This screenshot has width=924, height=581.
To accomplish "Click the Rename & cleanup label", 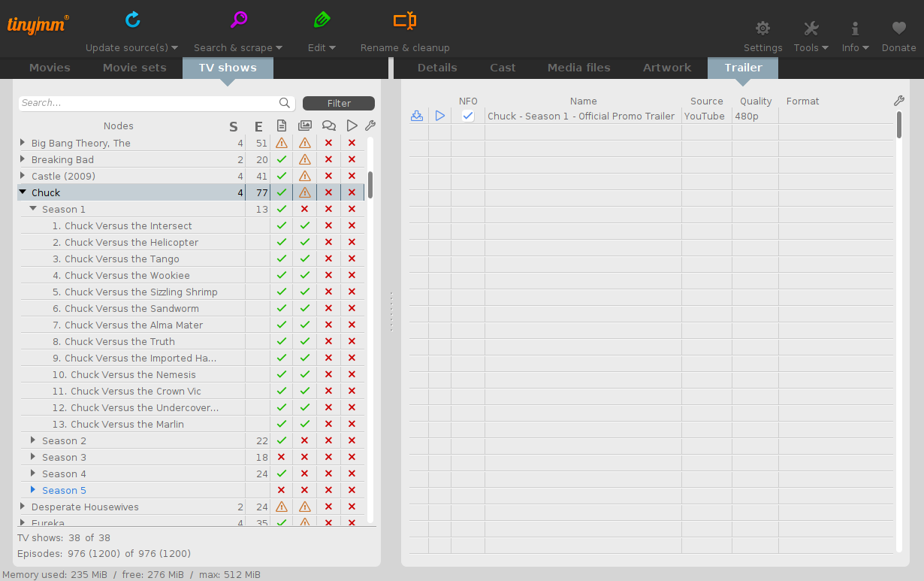I will (x=405, y=47).
